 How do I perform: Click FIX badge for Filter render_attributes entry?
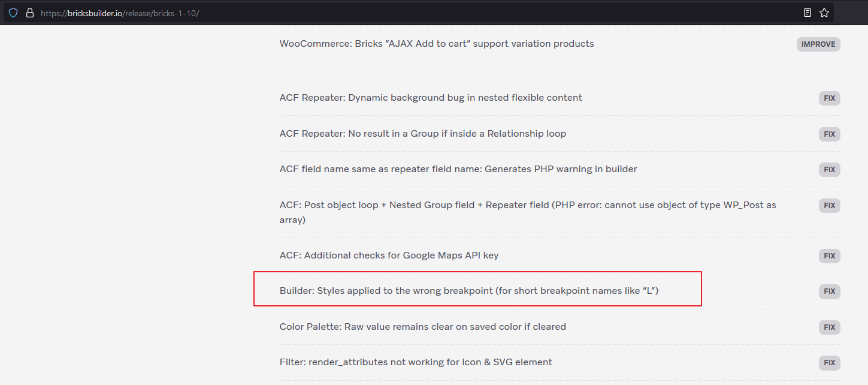(830, 363)
